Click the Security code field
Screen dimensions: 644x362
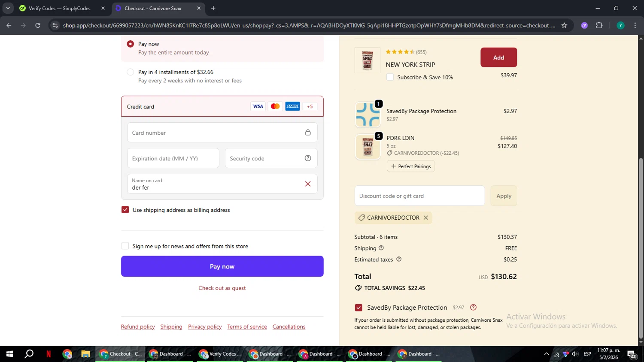coord(271,158)
